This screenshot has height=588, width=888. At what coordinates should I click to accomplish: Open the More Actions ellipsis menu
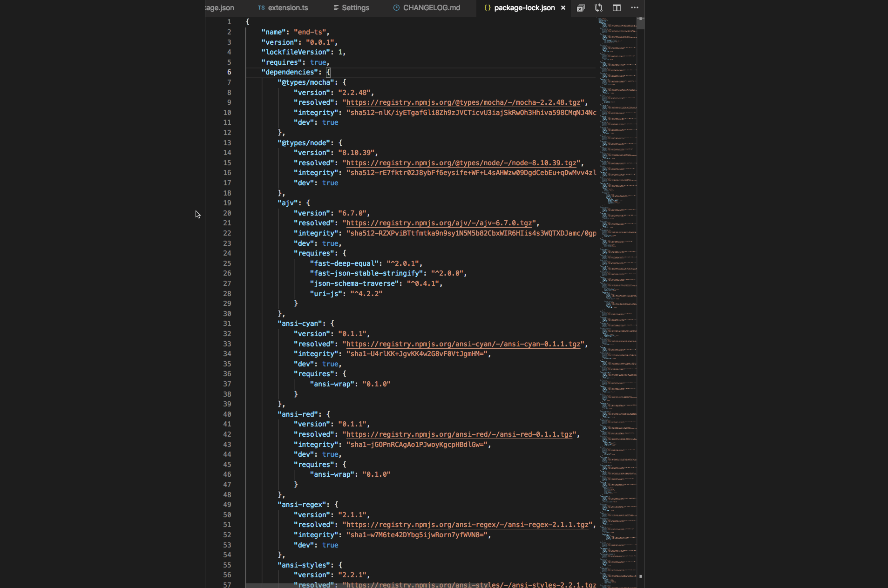(635, 8)
